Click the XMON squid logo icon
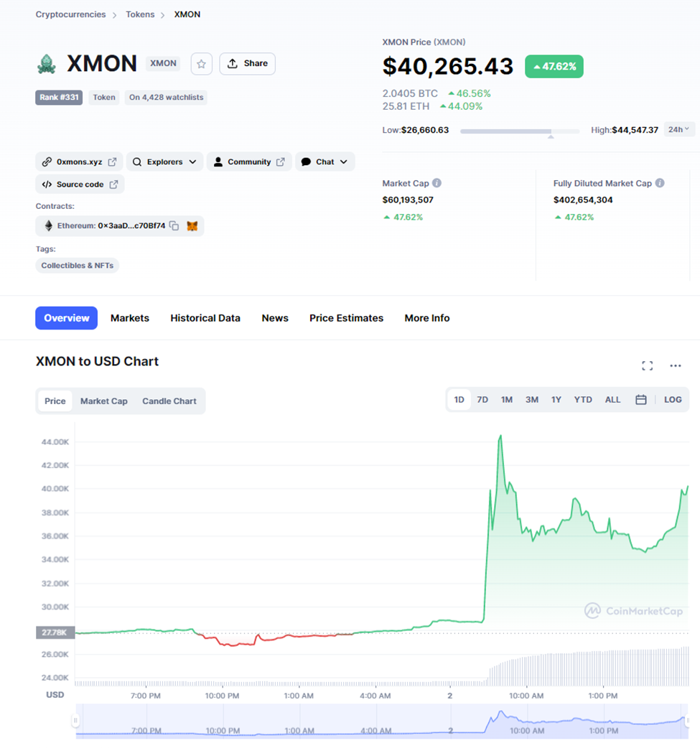The height and width of the screenshot is (748, 700). point(47,64)
